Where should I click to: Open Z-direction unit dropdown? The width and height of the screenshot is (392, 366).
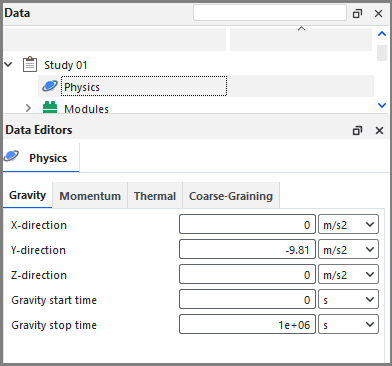(348, 274)
